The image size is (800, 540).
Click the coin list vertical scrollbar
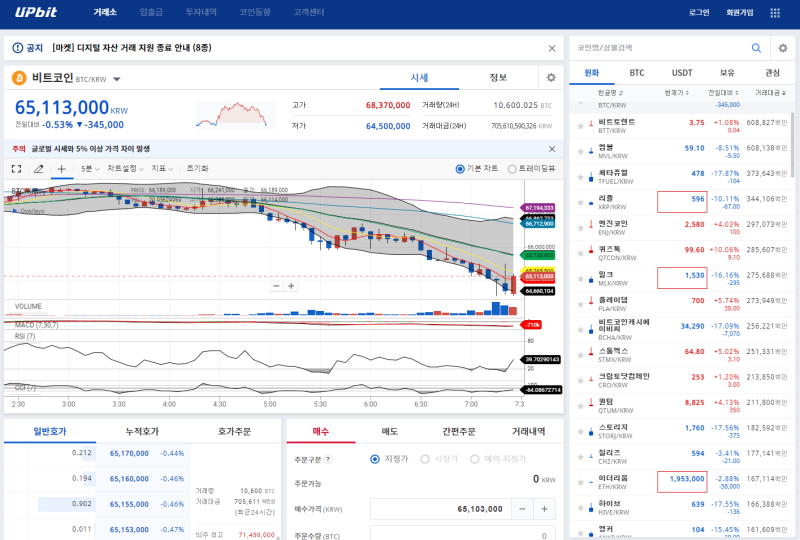coord(793,145)
